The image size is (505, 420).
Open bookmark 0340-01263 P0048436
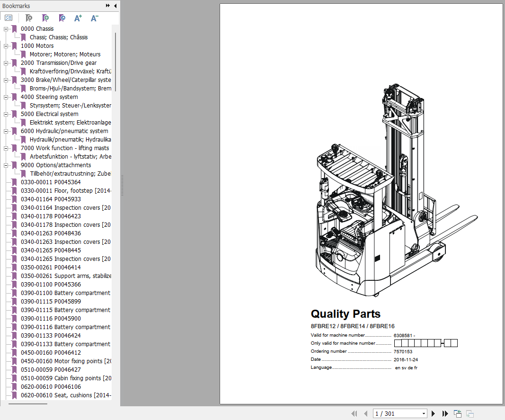tap(51, 233)
